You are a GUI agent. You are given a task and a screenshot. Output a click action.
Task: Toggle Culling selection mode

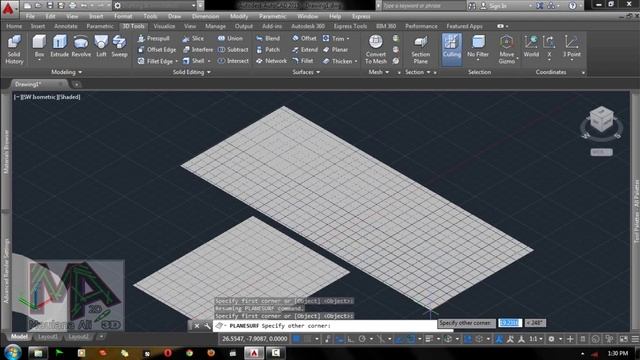(451, 49)
